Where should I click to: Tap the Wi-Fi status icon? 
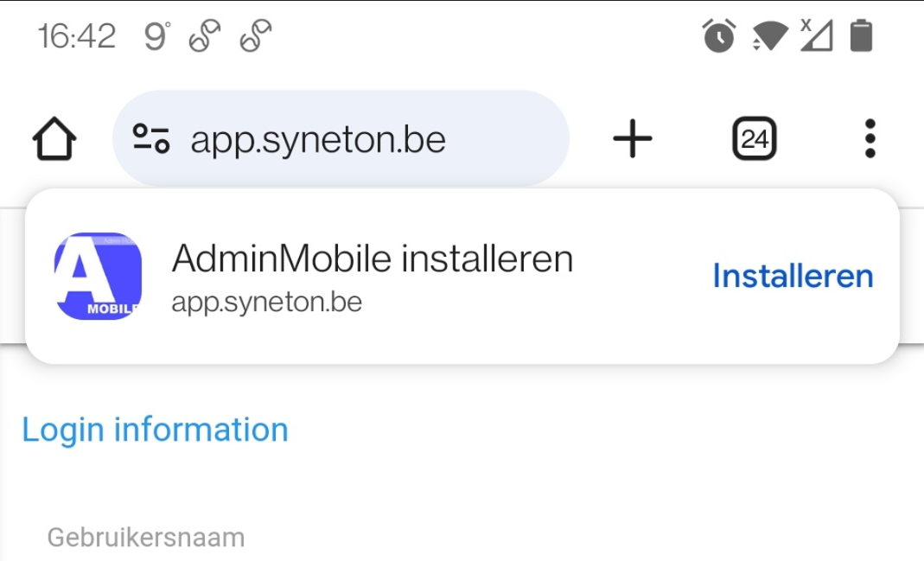pyautogui.click(x=770, y=36)
